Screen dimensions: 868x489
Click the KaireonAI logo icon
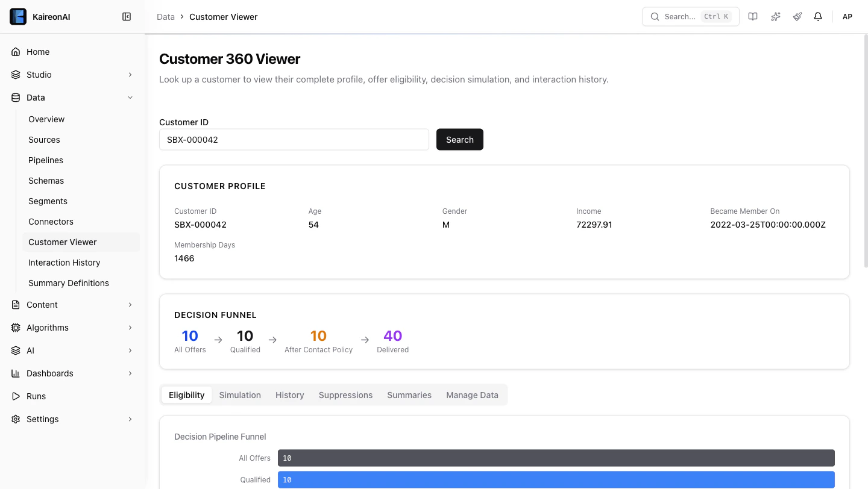coord(18,16)
